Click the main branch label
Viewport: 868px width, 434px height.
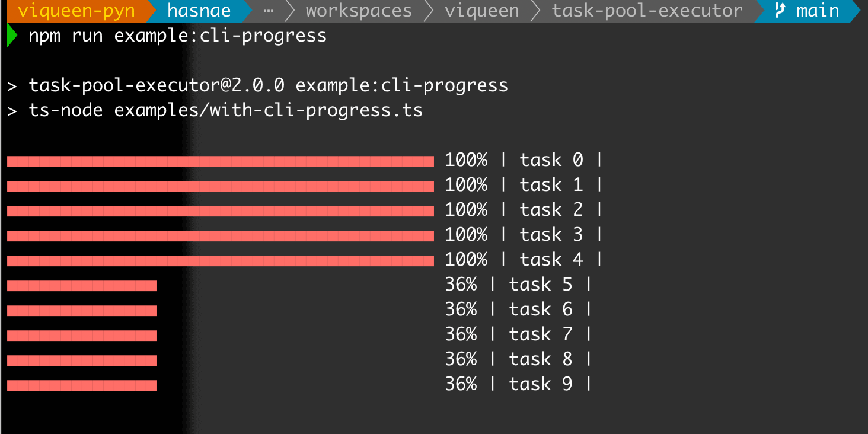(818, 11)
